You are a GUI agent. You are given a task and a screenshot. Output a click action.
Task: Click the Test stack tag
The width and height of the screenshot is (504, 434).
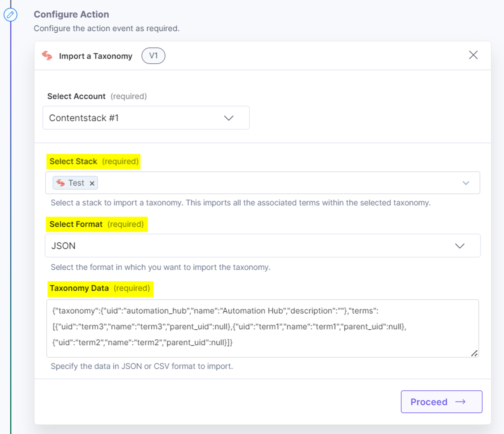click(75, 183)
